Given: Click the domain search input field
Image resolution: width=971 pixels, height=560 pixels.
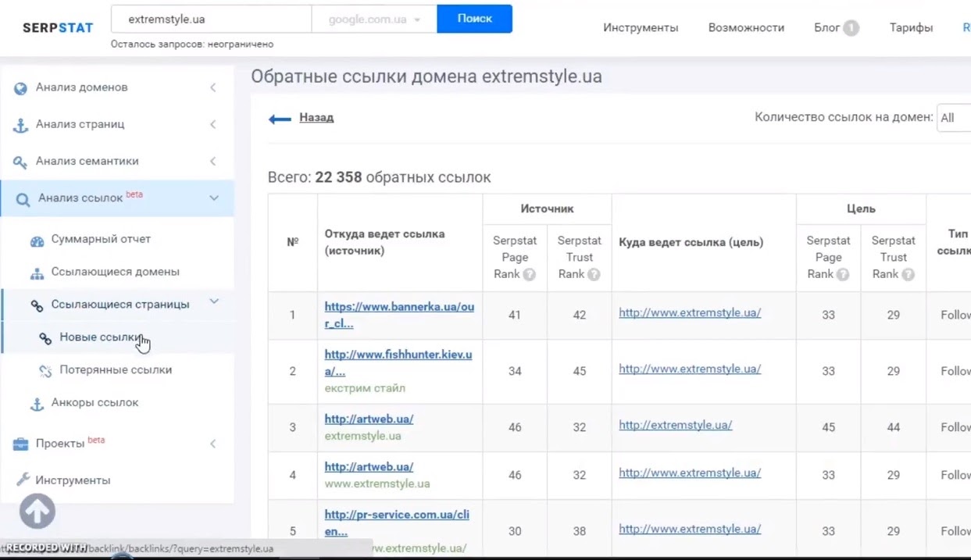Looking at the screenshot, I should [211, 20].
